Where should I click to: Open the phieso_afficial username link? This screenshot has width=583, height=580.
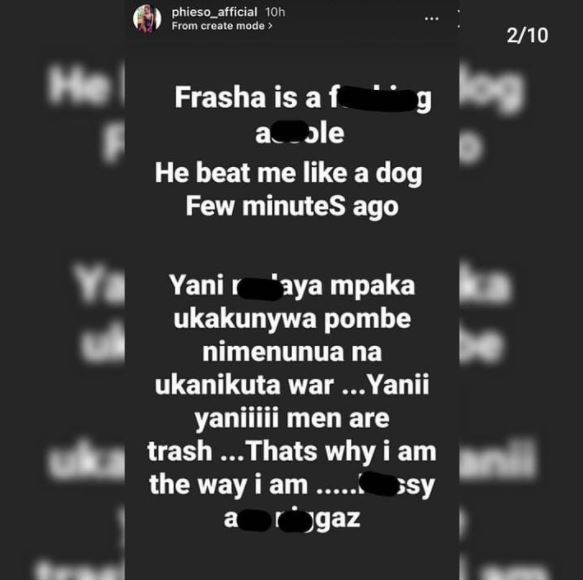coord(214,12)
